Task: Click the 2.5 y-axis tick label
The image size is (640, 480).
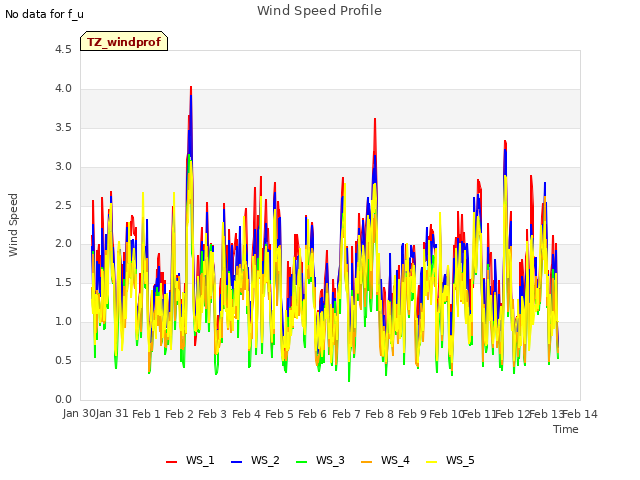Action: click(x=63, y=205)
